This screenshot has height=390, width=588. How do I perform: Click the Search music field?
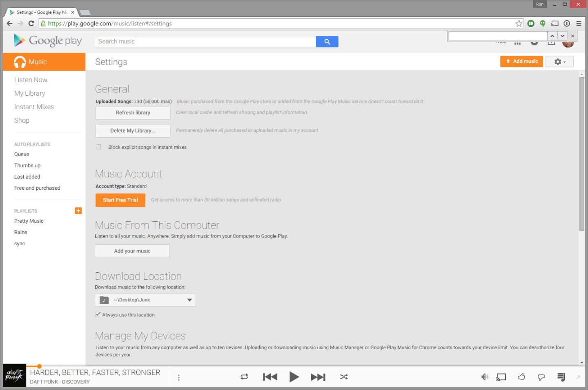pos(205,42)
